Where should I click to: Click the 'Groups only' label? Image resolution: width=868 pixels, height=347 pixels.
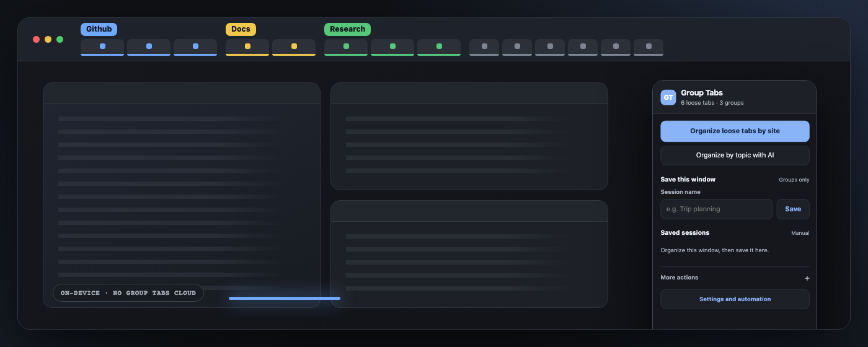click(x=794, y=180)
